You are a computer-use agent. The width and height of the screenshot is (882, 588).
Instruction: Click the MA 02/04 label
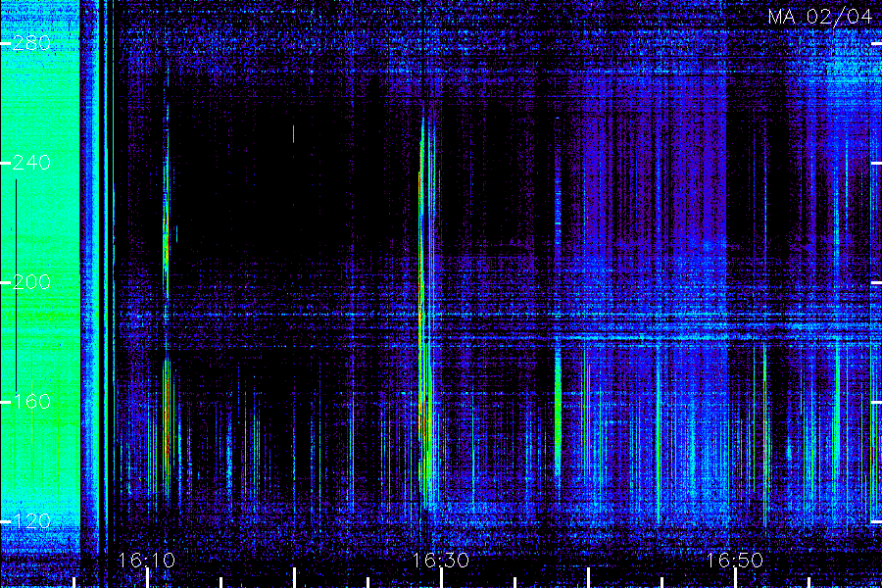click(819, 17)
